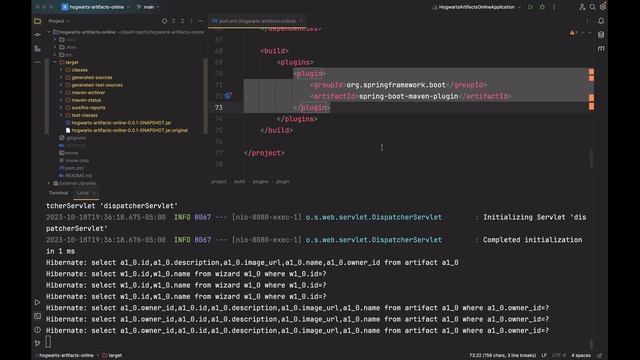The height and width of the screenshot is (360, 640).
Task: Close the pom.xml editor tab
Action: point(301,21)
